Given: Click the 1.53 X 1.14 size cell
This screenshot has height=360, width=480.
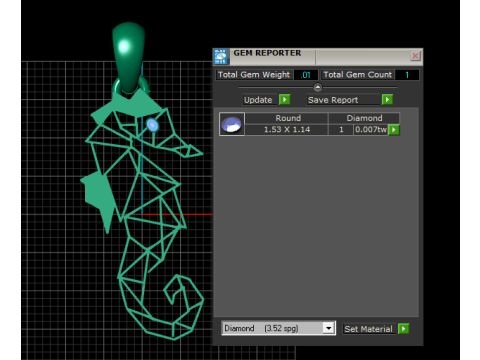Looking at the screenshot, I should click(287, 129).
